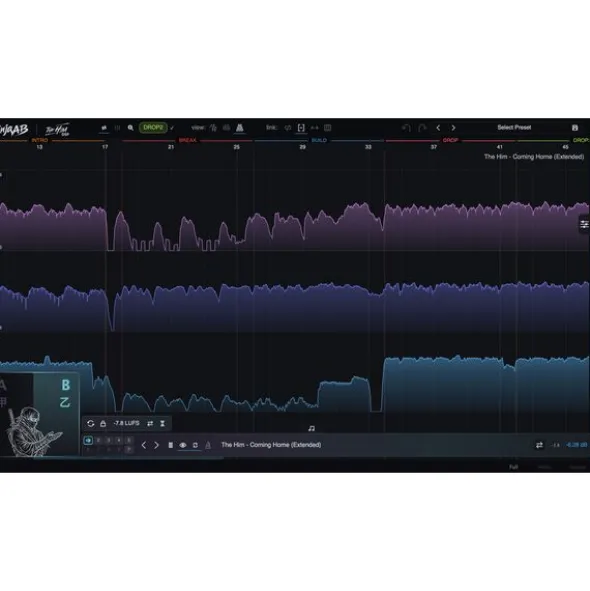The height and width of the screenshot is (591, 590).
Task: Open the settings sliders panel on right edge
Action: pyautogui.click(x=584, y=224)
